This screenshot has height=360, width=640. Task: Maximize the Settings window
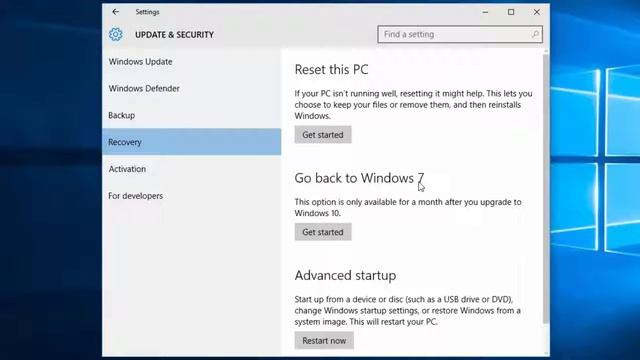(x=511, y=12)
